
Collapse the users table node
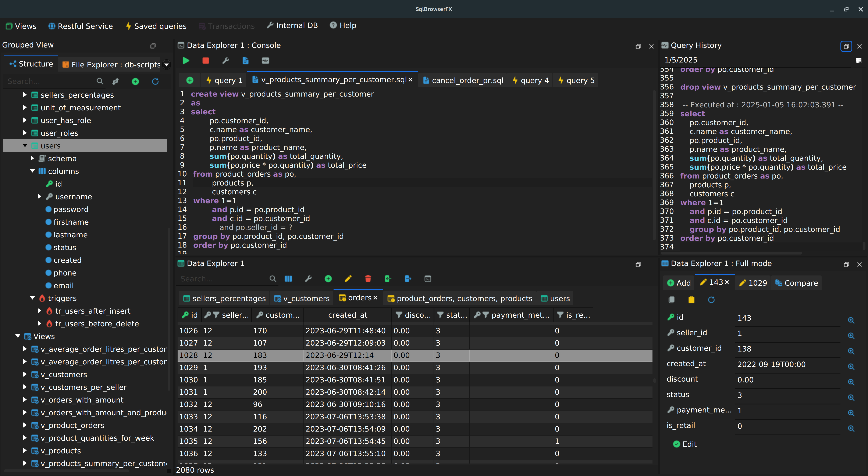[25, 146]
